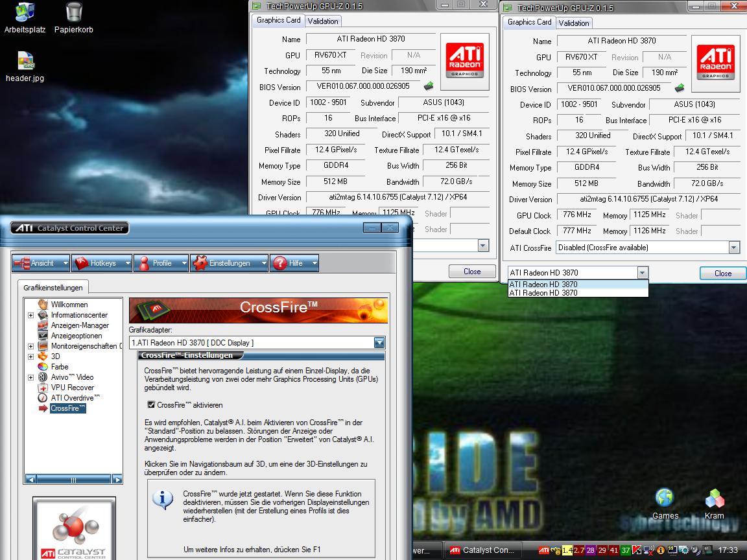Select Graphics Card tab in left GPU-Z

tap(278, 20)
